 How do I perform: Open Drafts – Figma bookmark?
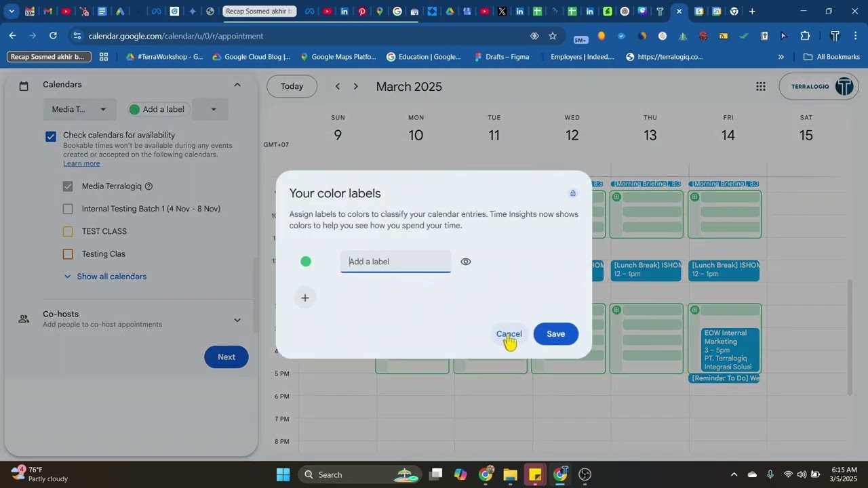click(502, 57)
